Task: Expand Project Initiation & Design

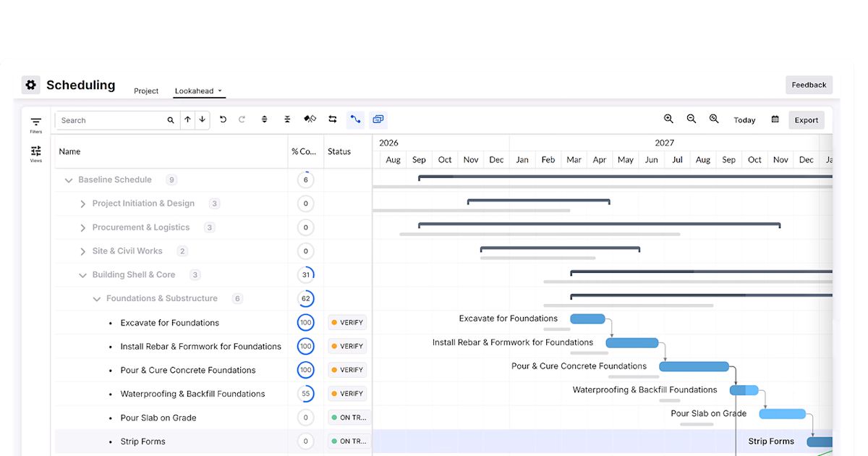Action: click(x=83, y=204)
